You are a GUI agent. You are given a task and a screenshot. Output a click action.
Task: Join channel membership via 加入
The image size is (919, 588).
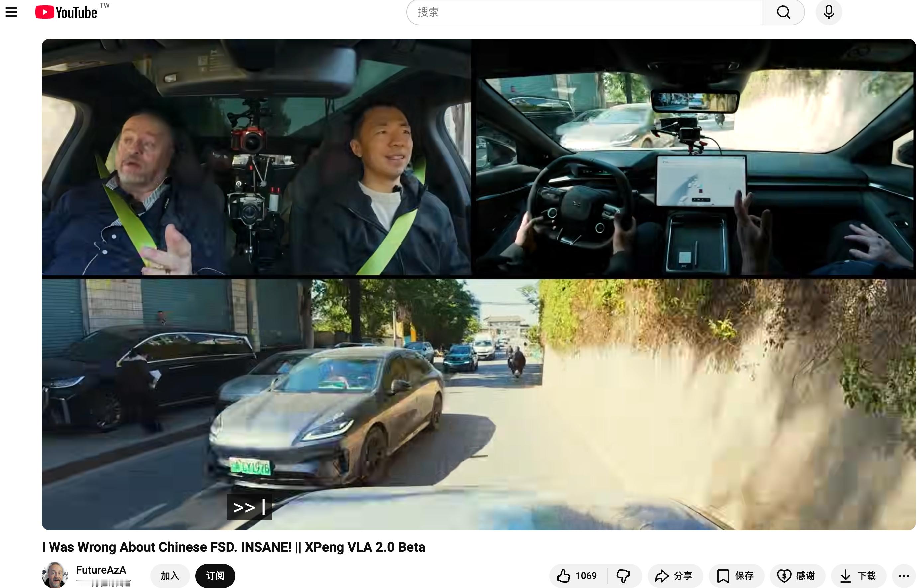(x=170, y=575)
